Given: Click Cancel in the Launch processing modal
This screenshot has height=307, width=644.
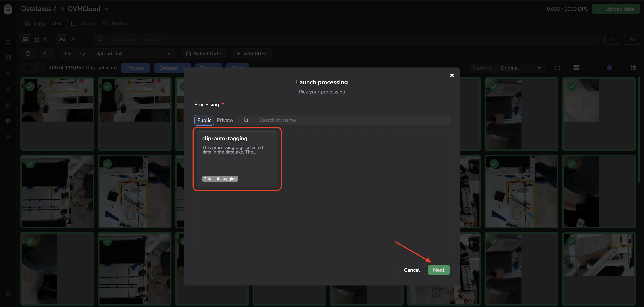Looking at the screenshot, I should (x=411, y=270).
